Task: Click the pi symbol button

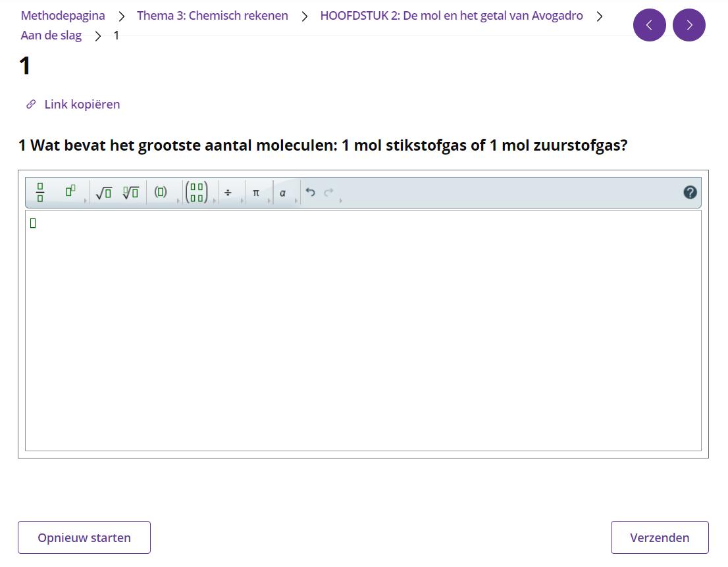Action: (x=255, y=193)
